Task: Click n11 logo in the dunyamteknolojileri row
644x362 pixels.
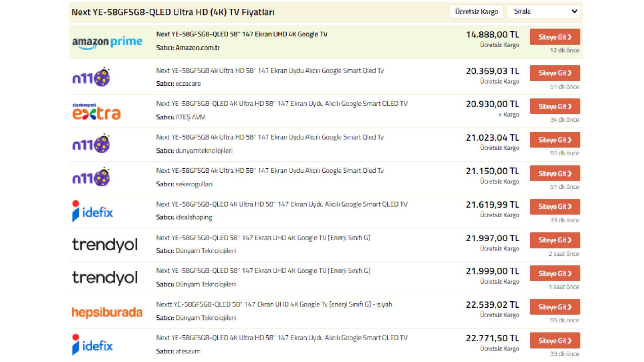Action: point(91,143)
